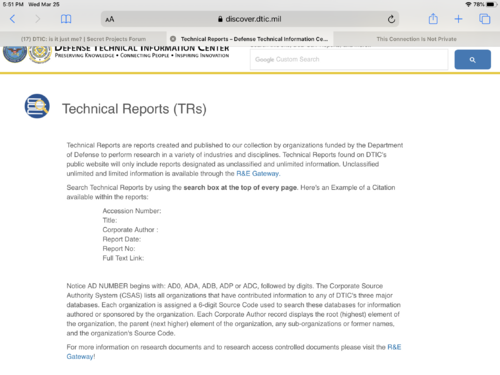This screenshot has width=500, height=375.
Task: Tap the Safari back arrow
Action: tap(13, 19)
